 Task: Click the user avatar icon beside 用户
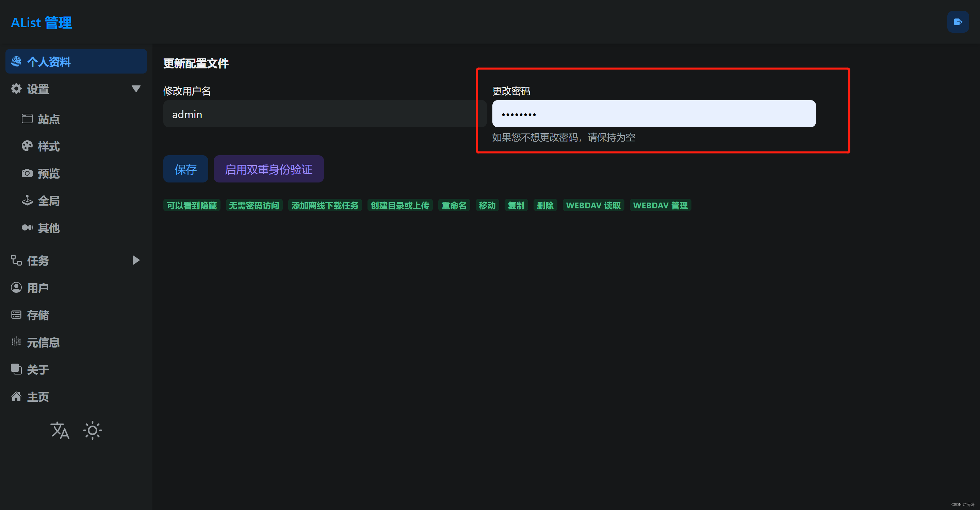pos(16,287)
